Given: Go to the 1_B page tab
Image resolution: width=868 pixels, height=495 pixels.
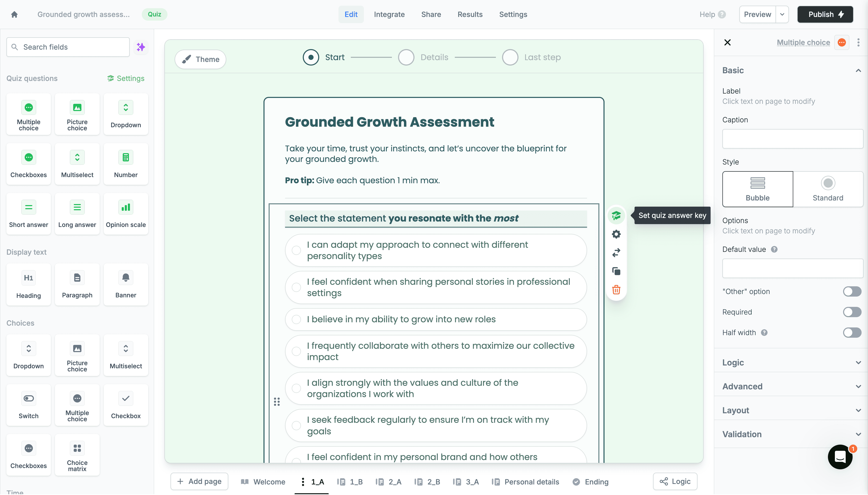Looking at the screenshot, I should 350,482.
